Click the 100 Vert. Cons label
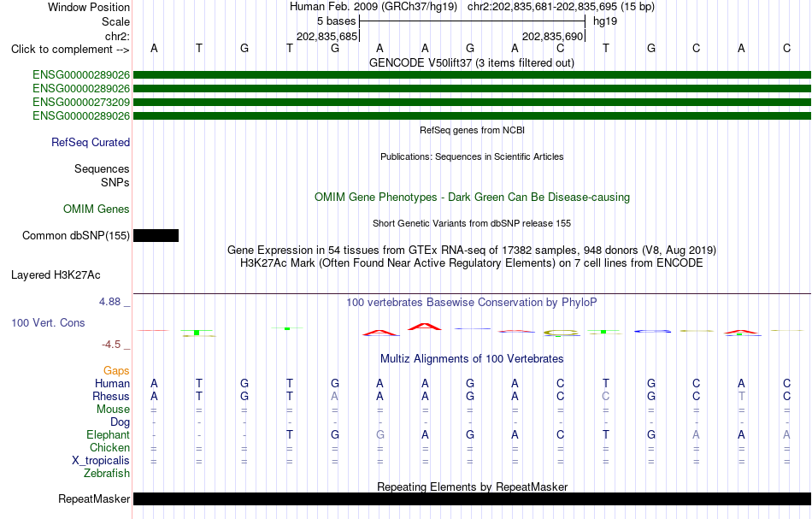This screenshot has height=519, width=812. coord(48,322)
